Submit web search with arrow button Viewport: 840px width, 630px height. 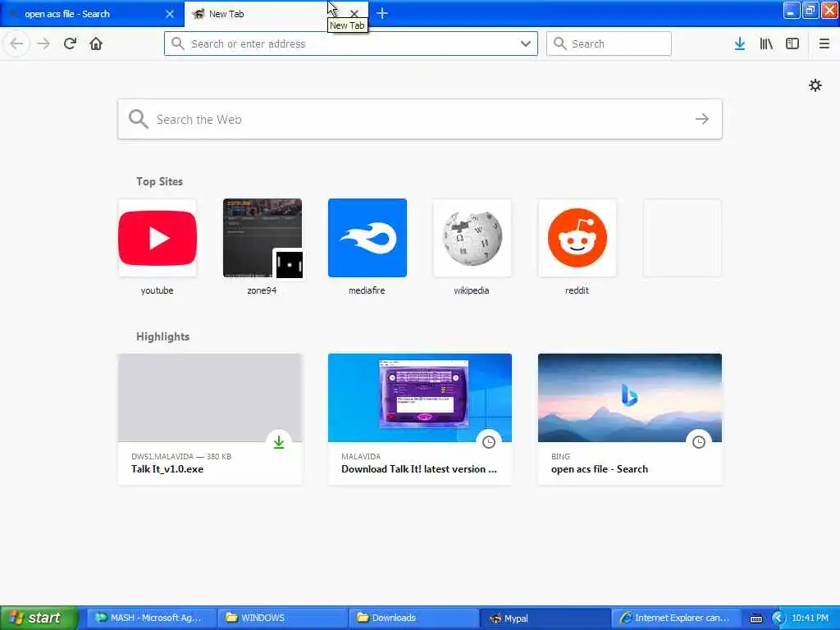(702, 119)
